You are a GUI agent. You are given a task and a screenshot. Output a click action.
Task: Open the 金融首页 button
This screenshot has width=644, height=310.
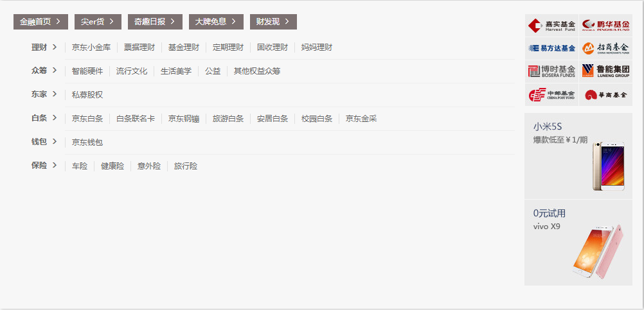click(x=40, y=22)
